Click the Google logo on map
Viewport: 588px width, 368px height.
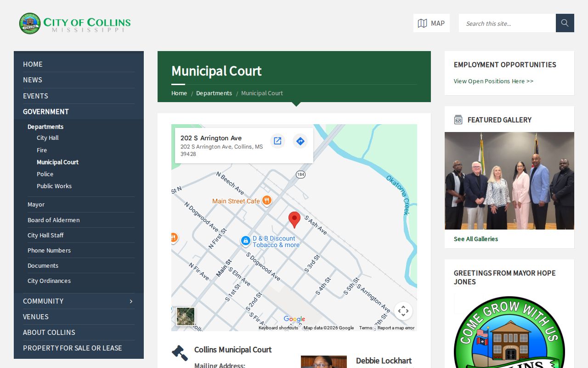tap(294, 319)
